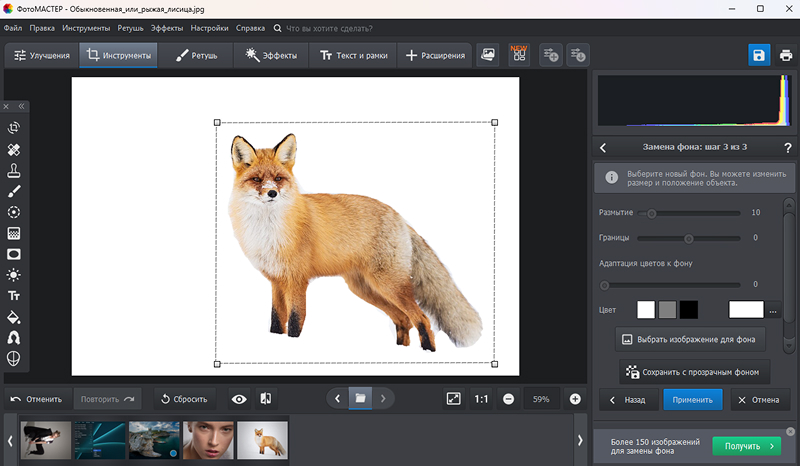The width and height of the screenshot is (800, 466).
Task: Click Выбрать изображение для фона button
Action: click(692, 338)
